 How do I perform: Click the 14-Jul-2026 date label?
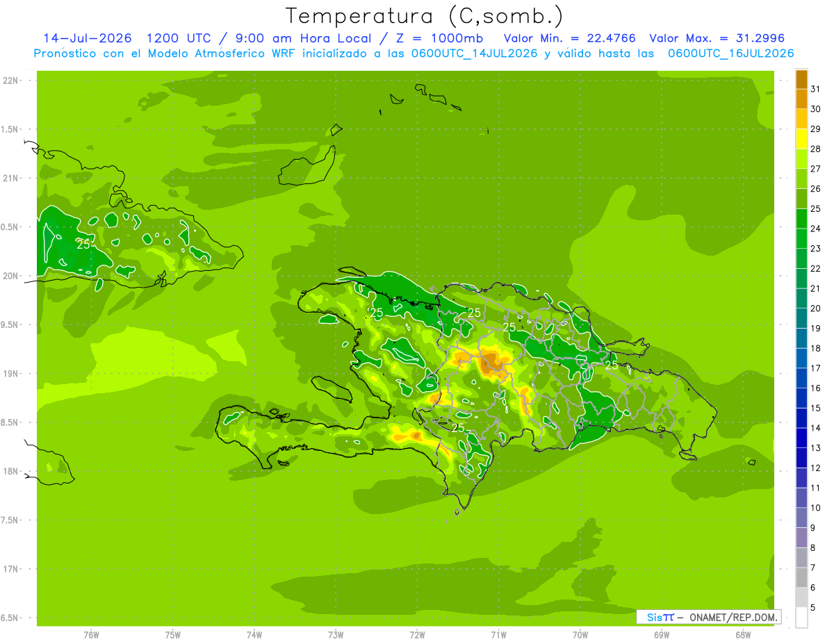(x=88, y=38)
